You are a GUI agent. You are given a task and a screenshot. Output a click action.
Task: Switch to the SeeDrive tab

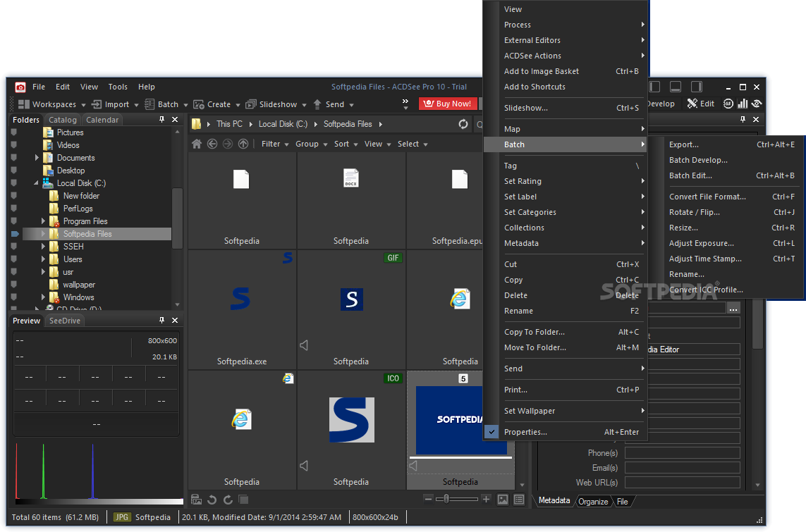[x=65, y=321]
